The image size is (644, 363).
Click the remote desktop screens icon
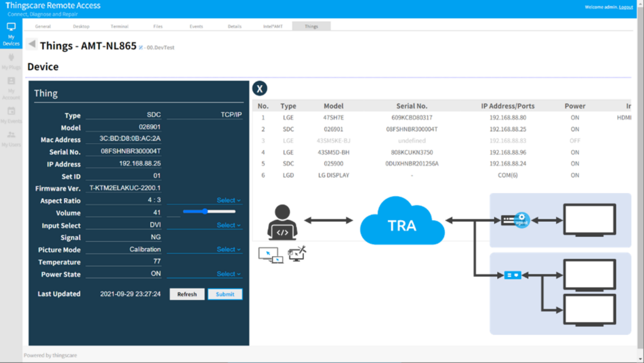[x=271, y=254]
